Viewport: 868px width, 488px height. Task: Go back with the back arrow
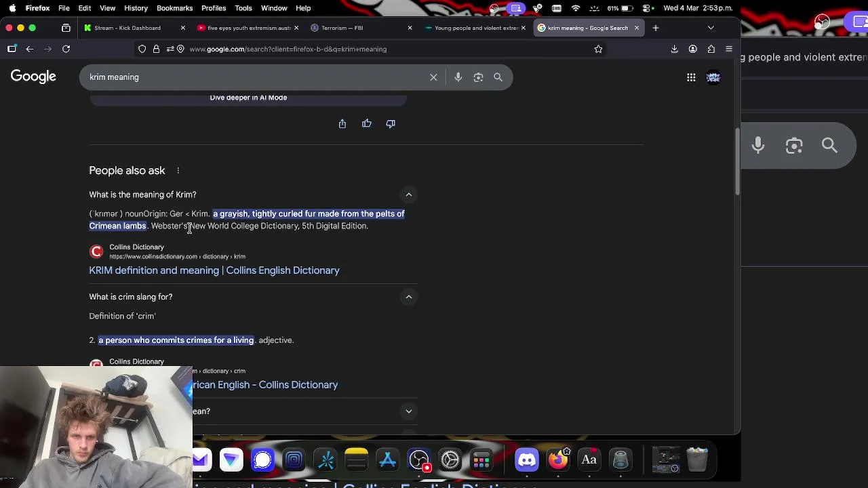[30, 49]
